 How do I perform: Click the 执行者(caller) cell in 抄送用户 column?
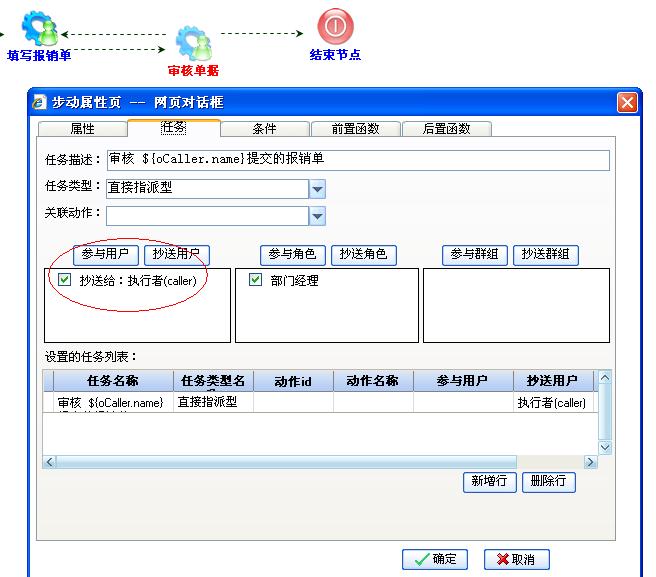click(x=553, y=402)
